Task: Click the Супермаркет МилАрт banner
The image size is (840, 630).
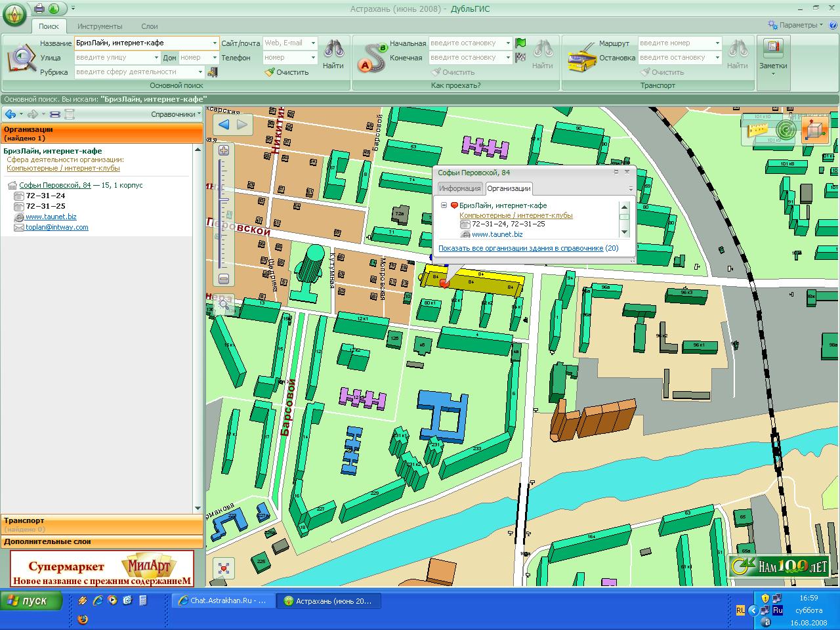Action: (102, 568)
